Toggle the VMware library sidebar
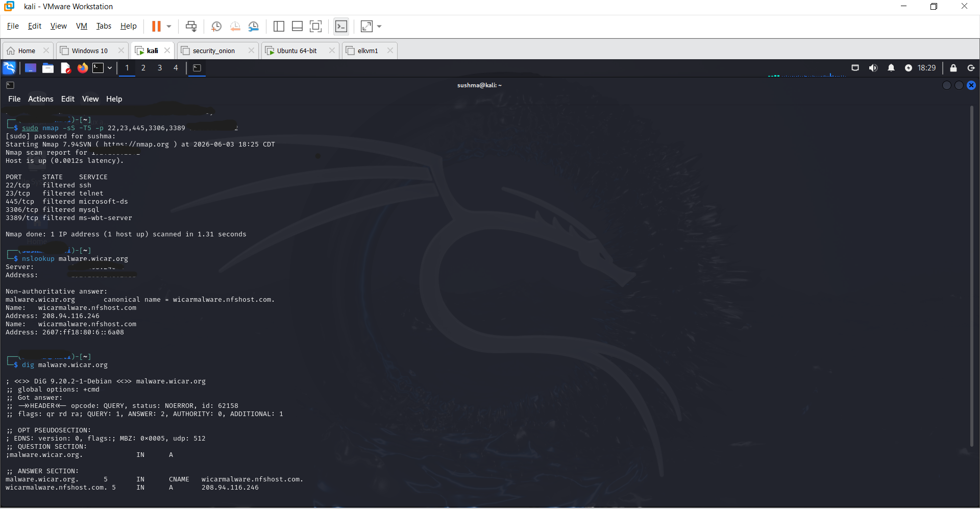 pos(279,26)
